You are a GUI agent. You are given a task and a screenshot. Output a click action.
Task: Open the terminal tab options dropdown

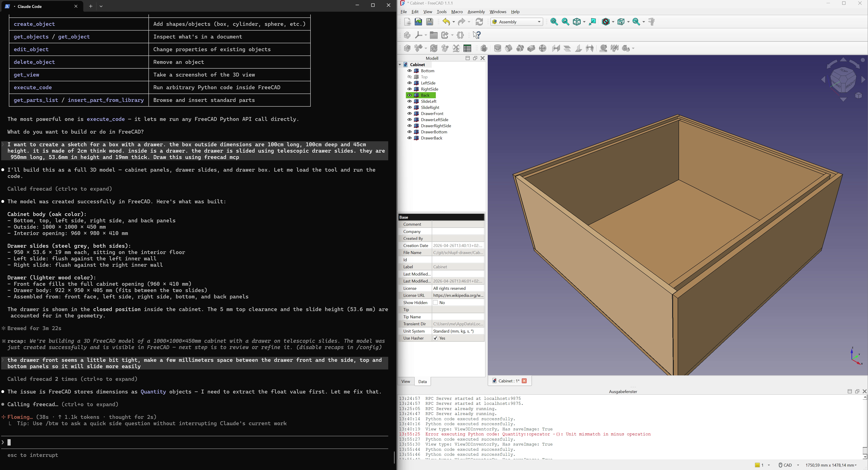(x=102, y=6)
